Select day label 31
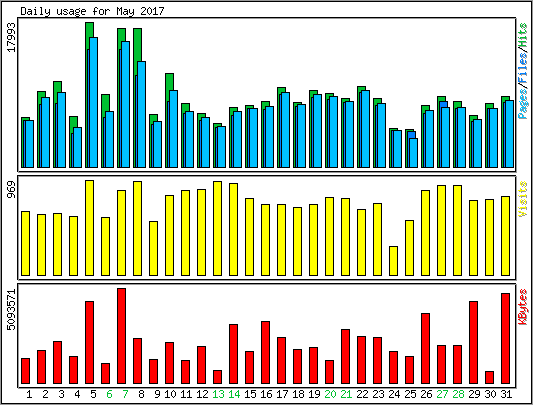533x405 pixels. [x=506, y=394]
